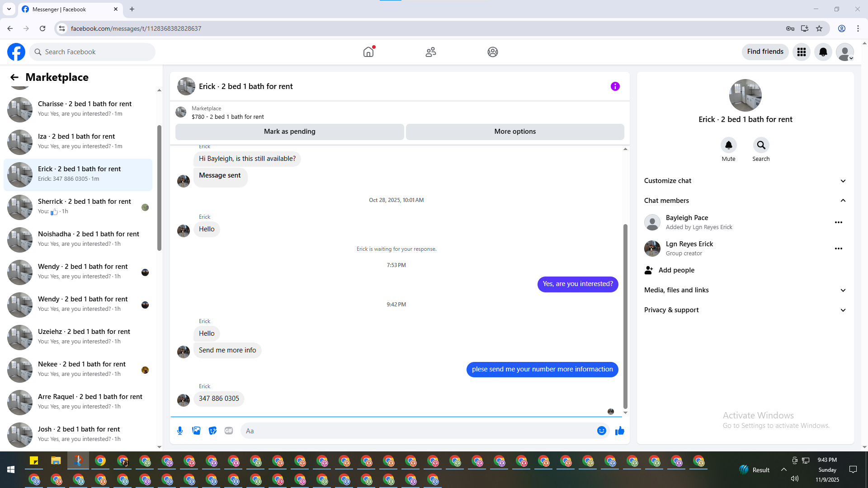Viewport: 868px width, 488px height.
Task: Go to the Home feed icon
Action: [368, 52]
